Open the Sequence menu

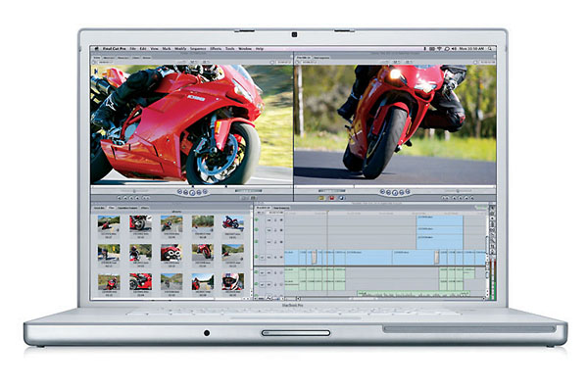coord(198,48)
